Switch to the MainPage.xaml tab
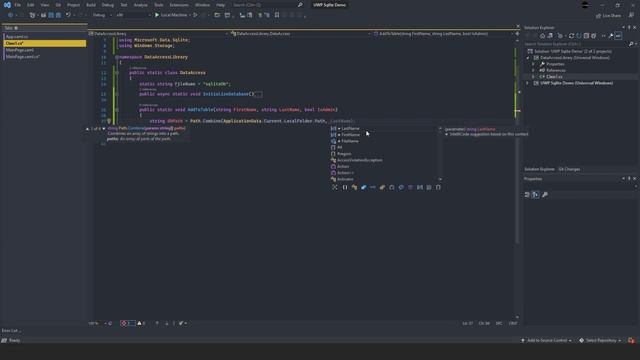640x360 pixels. [44, 50]
